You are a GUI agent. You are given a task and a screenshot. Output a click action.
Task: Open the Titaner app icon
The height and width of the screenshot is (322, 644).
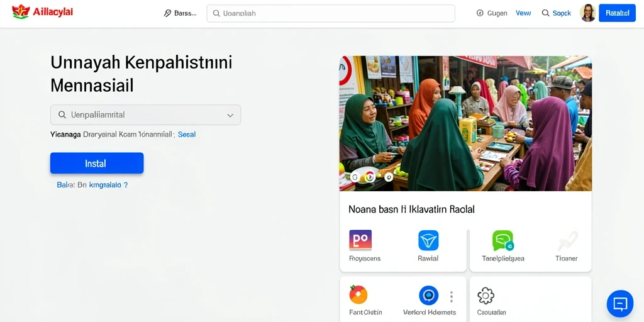pos(568,241)
